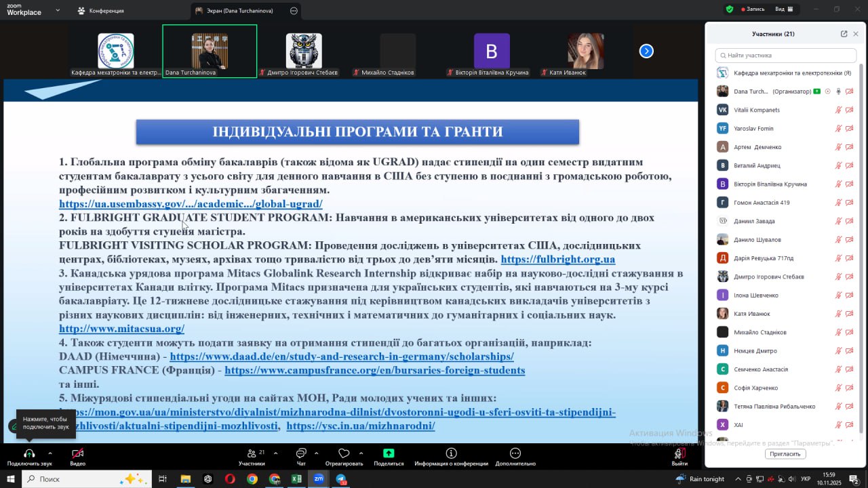Open the View (Вид) dropdown
The height and width of the screenshot is (488, 868).
(783, 9)
